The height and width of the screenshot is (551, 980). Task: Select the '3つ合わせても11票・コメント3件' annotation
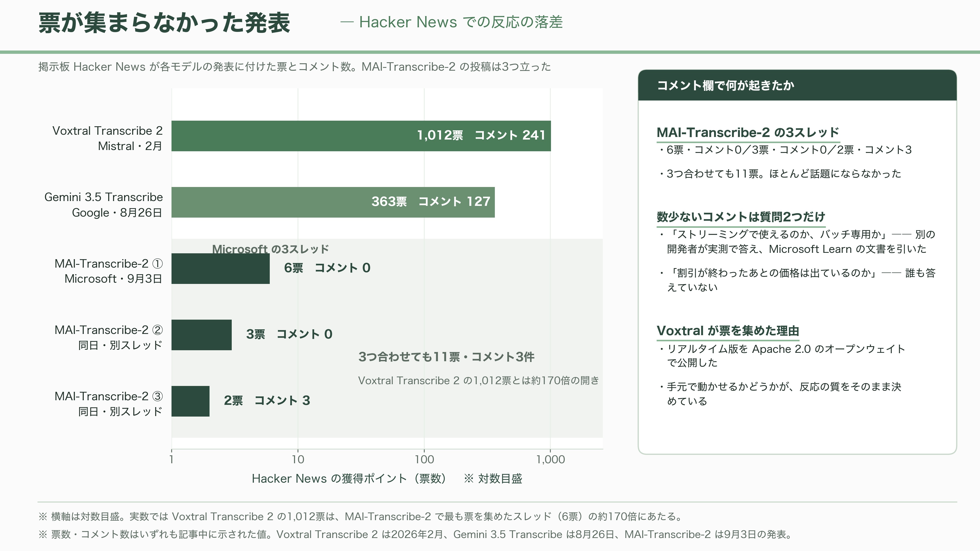pyautogui.click(x=446, y=357)
